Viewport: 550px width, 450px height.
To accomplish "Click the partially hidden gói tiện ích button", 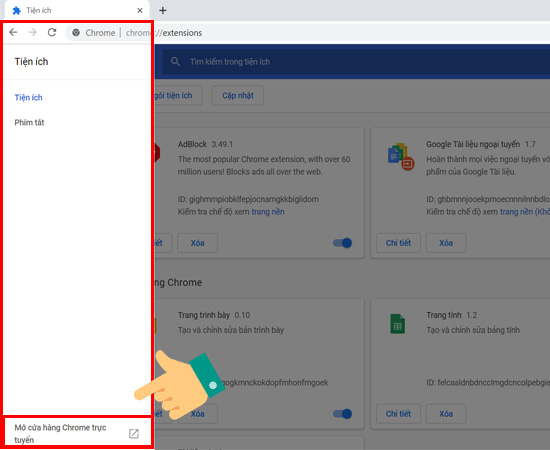I will click(178, 95).
